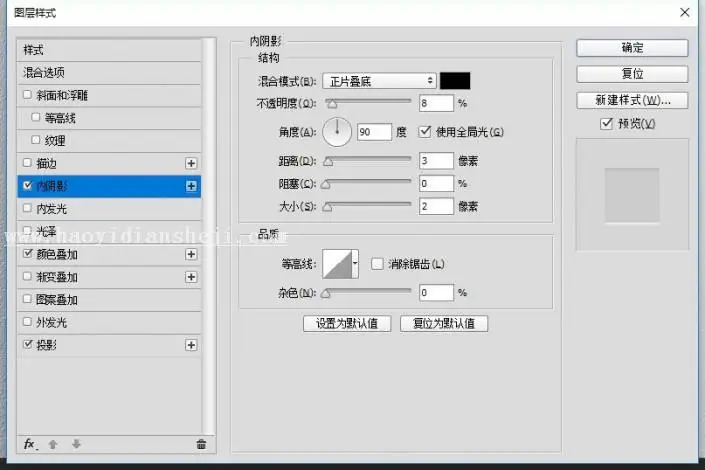Click the trash delete effect icon
This screenshot has height=470, width=705.
click(x=201, y=444)
